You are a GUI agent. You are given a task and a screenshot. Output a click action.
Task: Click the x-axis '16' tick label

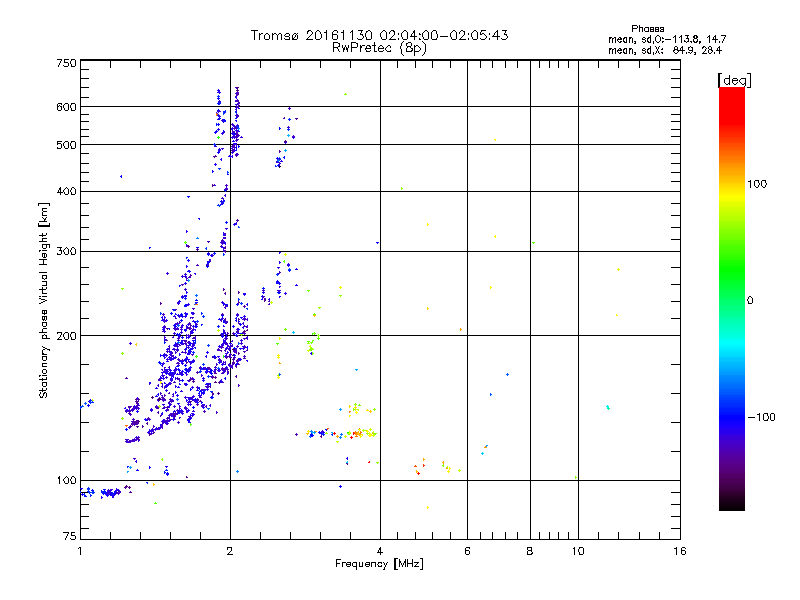pos(680,551)
